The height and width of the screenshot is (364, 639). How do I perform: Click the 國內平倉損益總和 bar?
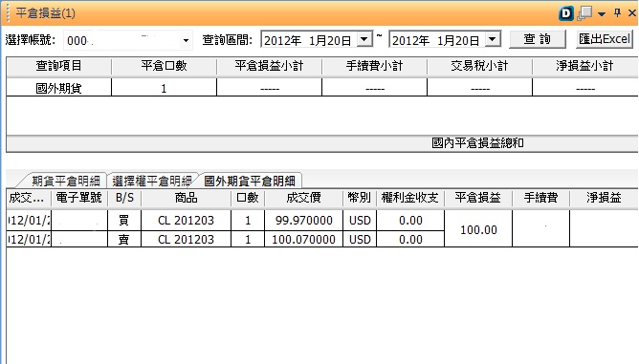[322, 143]
